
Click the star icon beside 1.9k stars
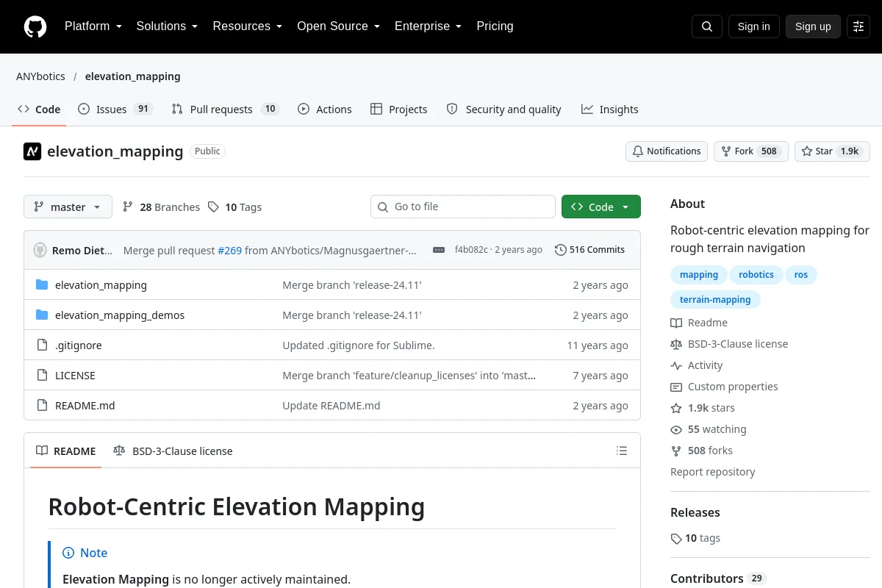(x=676, y=408)
